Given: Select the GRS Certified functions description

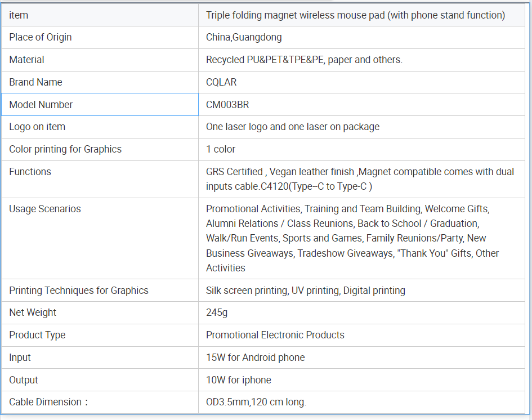Looking at the screenshot, I should pos(360,179).
